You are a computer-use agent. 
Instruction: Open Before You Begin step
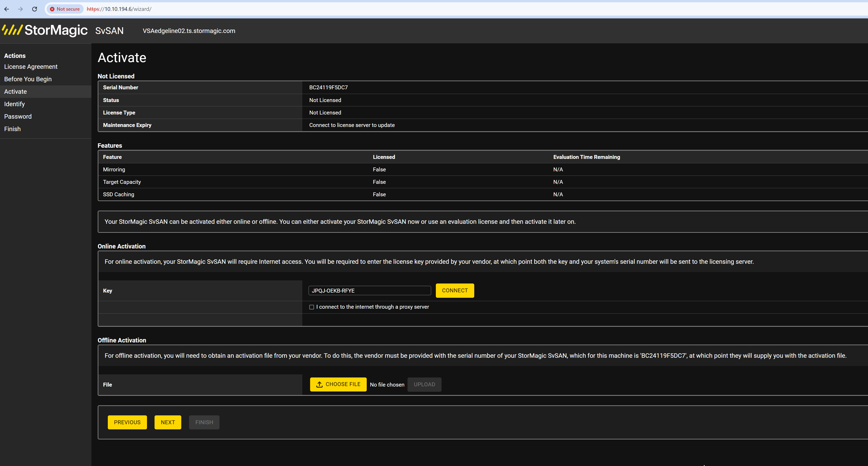(28, 79)
